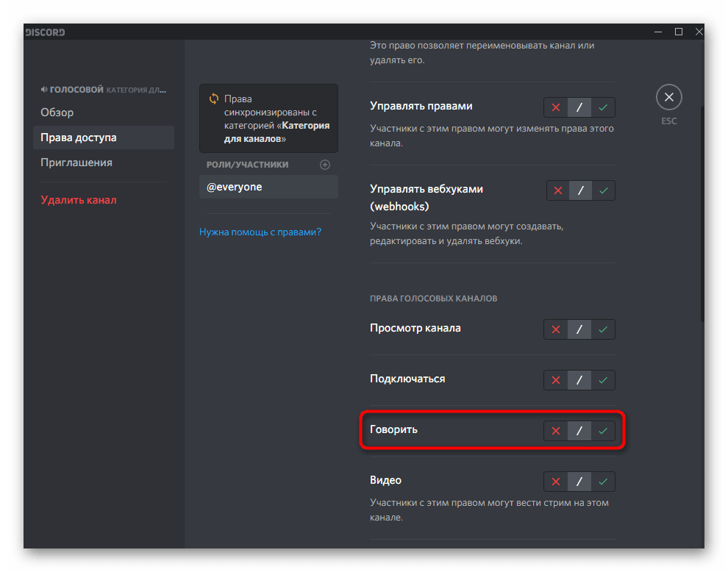Add a role or member with plus icon

325,165
